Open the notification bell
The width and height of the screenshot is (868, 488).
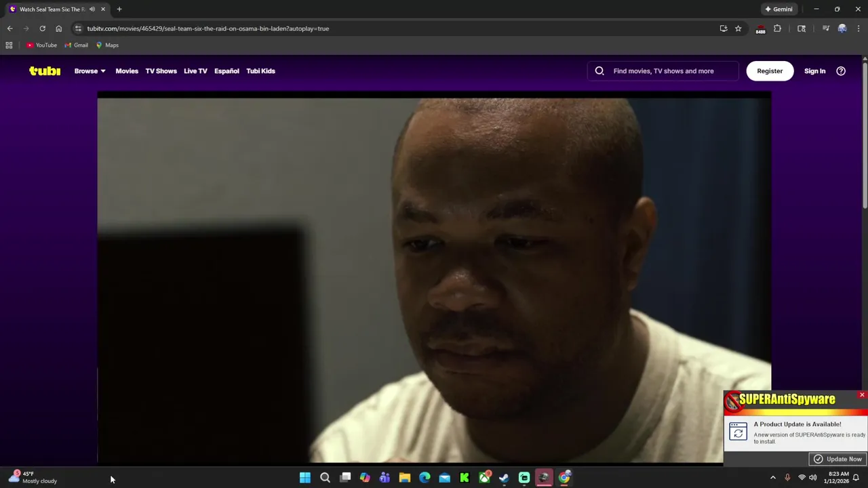point(856,478)
